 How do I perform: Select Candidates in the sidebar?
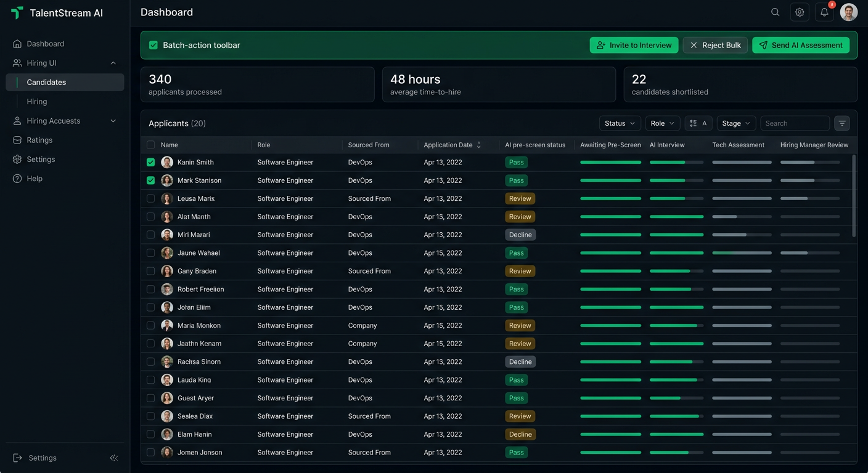pyautogui.click(x=65, y=82)
